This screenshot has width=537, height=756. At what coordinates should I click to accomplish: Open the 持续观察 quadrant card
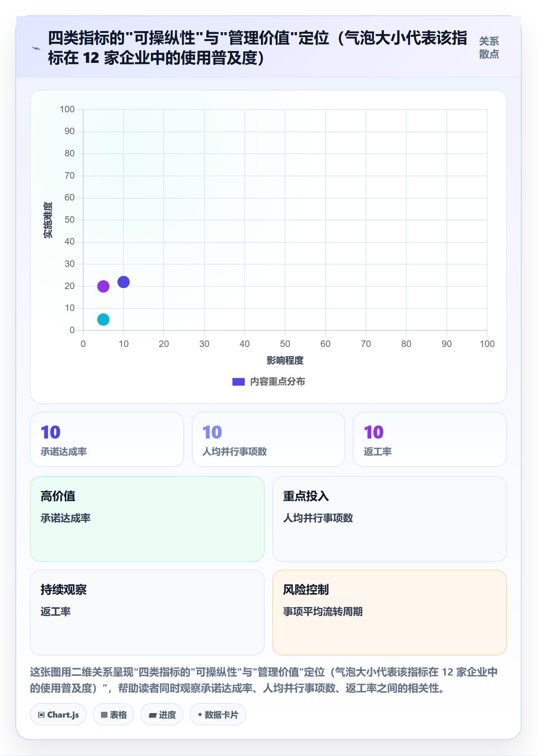[147, 613]
